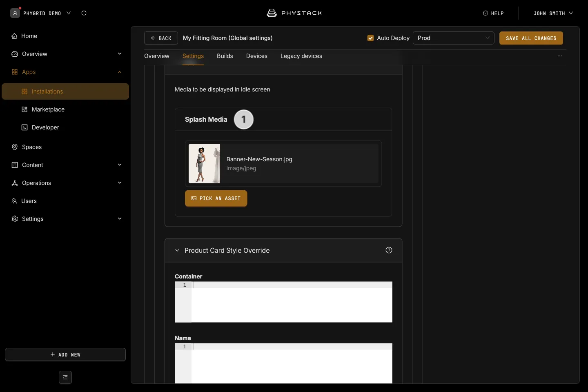
Task: Expand the Overview sidebar section
Action: point(120,54)
